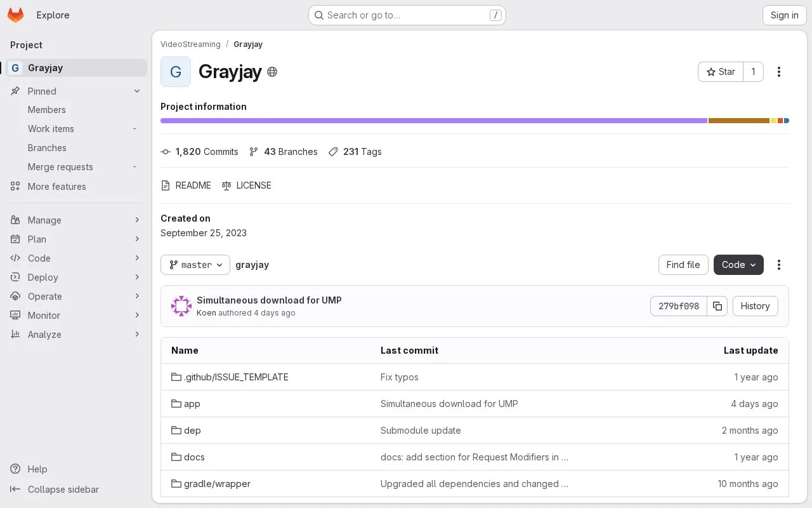Open the dep folder

pyautogui.click(x=186, y=431)
